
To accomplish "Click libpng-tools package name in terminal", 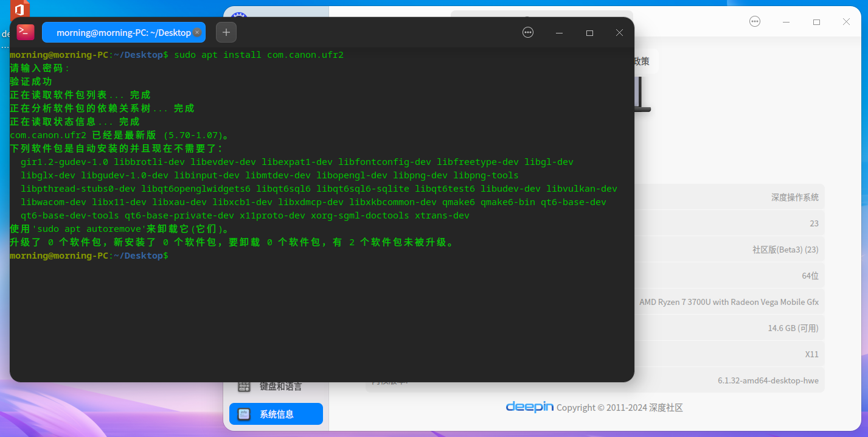I will [486, 175].
